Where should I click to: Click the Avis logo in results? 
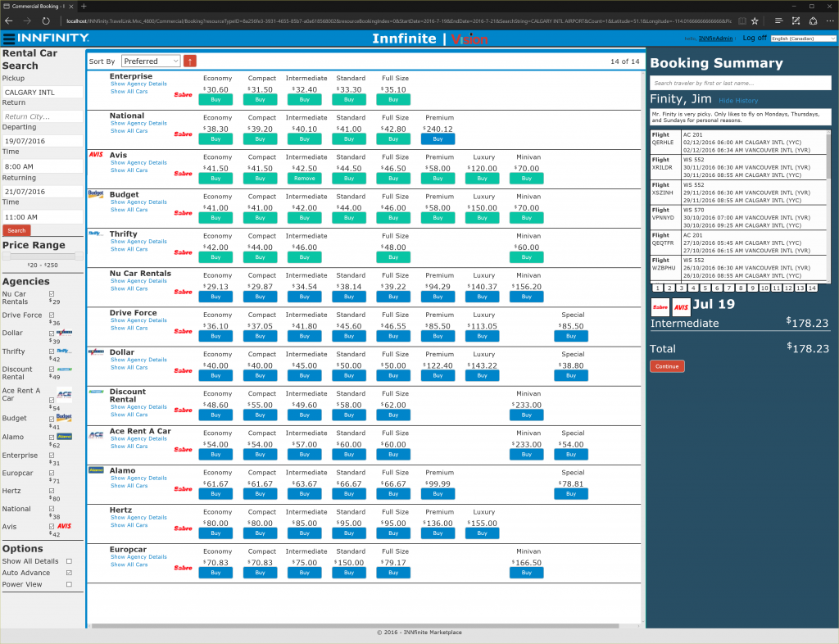pos(96,155)
